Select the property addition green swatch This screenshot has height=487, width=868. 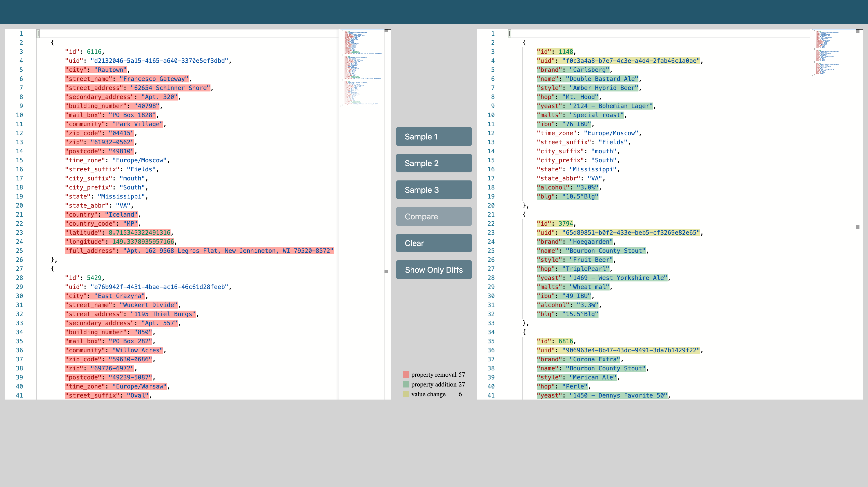coord(406,384)
